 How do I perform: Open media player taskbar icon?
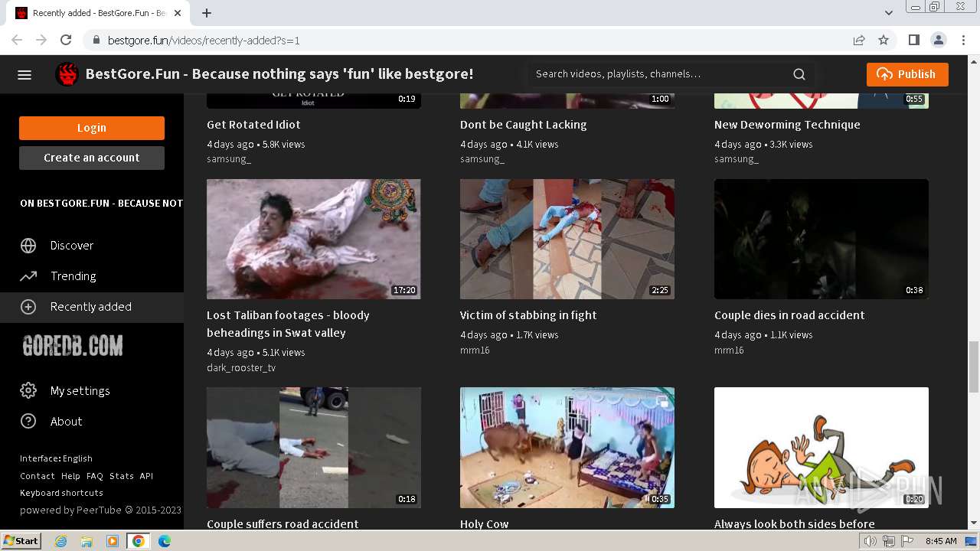click(113, 541)
